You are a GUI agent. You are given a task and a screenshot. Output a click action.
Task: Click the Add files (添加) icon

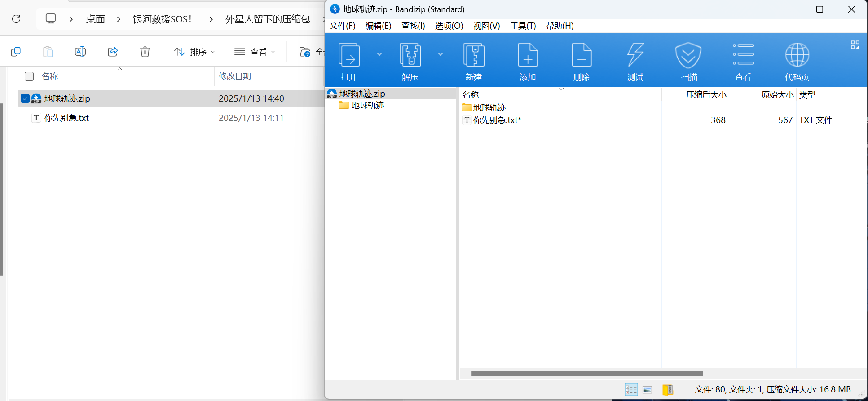(528, 55)
